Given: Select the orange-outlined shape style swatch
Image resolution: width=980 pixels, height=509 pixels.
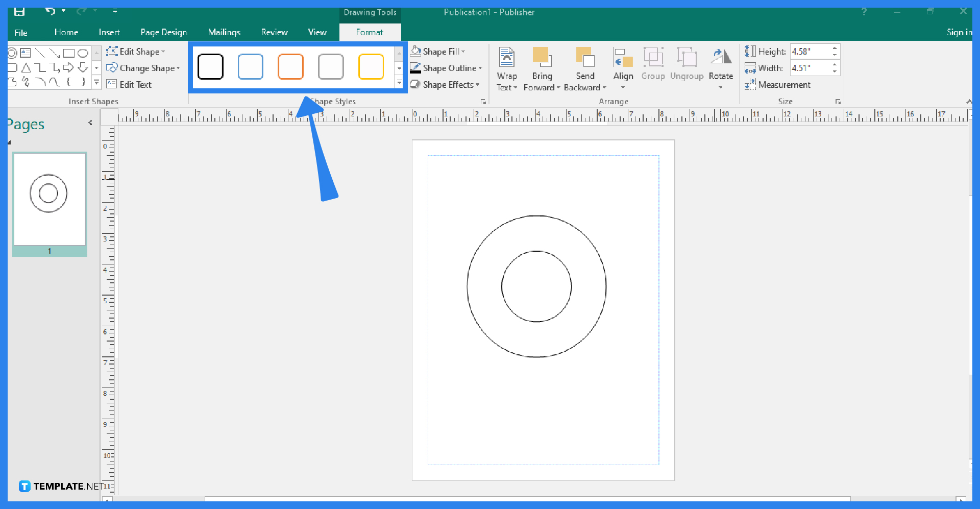Looking at the screenshot, I should coord(290,66).
